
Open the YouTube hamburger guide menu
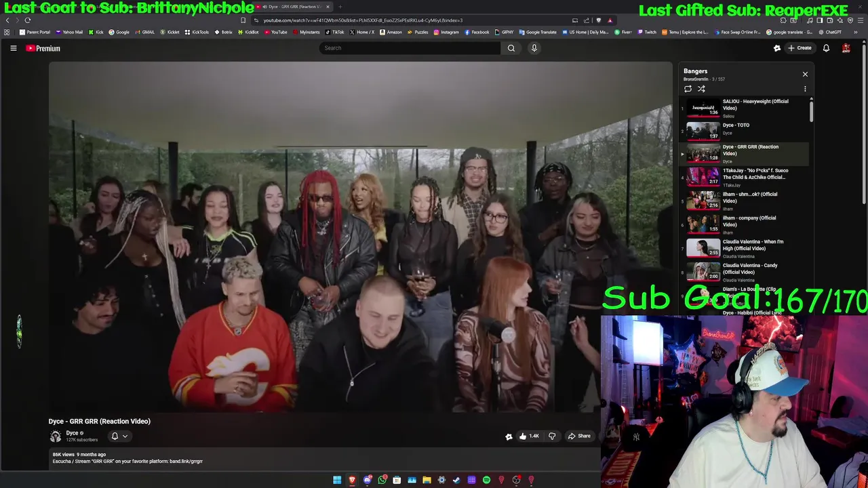[x=13, y=48]
